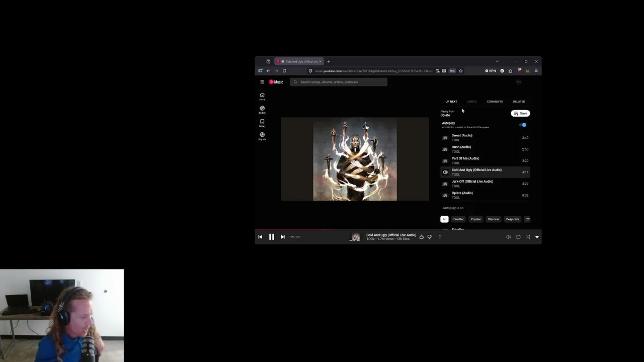Open the YouTube Music guide hamburger menu
The width and height of the screenshot is (644, 362).
tap(262, 82)
